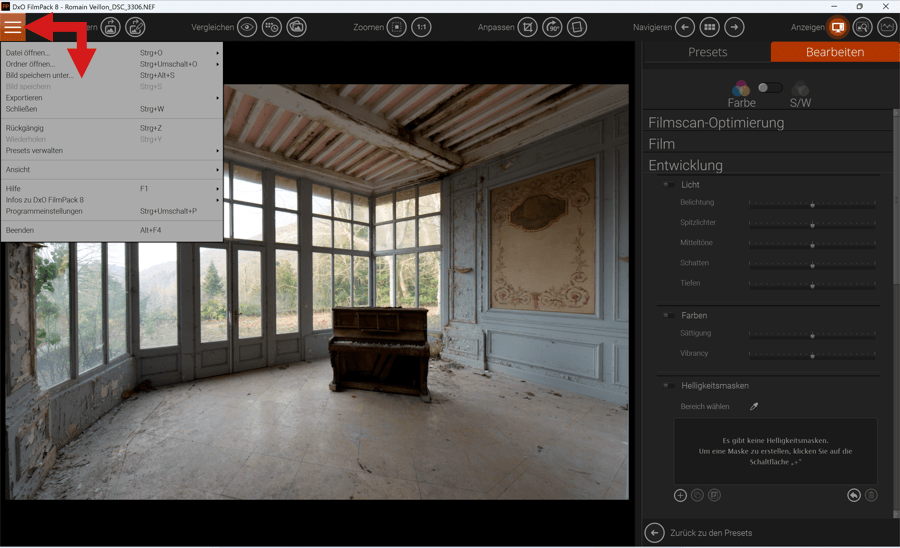Open the image grid browser icon

[x=709, y=27]
